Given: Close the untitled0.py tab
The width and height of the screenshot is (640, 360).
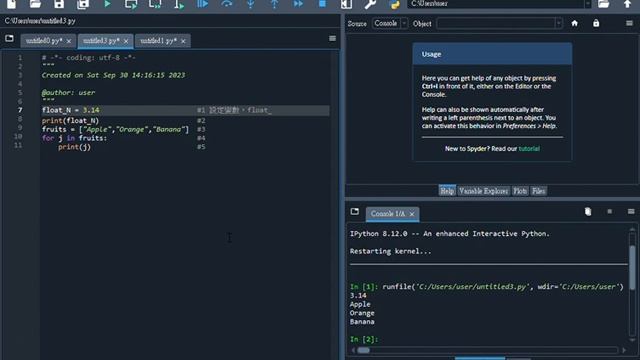Looking at the screenshot, I should tap(69, 41).
